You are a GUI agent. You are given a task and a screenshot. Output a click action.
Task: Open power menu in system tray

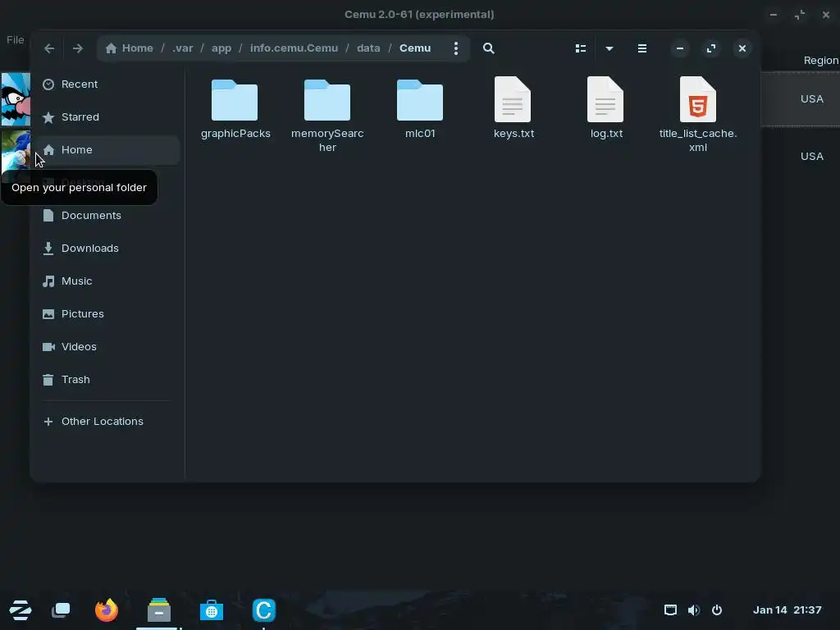(x=717, y=610)
